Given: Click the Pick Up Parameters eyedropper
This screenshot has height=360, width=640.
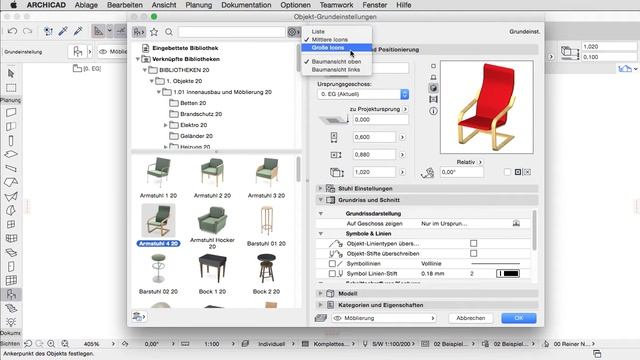Looking at the screenshot, I should (x=63, y=31).
